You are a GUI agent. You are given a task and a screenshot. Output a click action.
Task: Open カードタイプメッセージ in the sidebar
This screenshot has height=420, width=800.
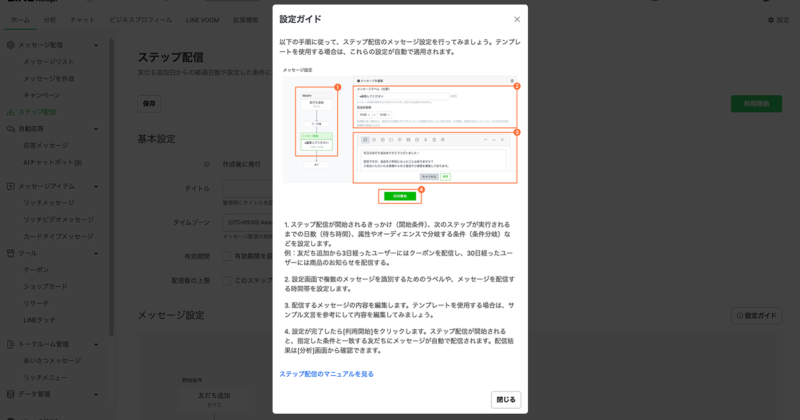click(x=58, y=236)
